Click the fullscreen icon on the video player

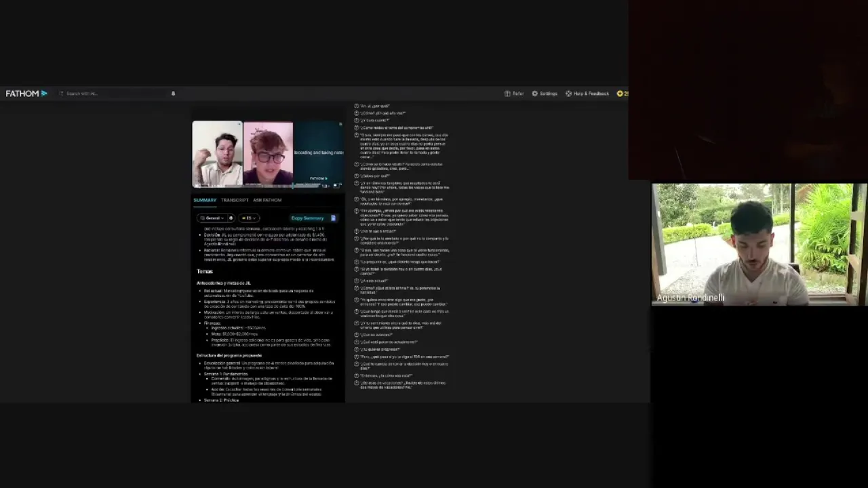339,185
